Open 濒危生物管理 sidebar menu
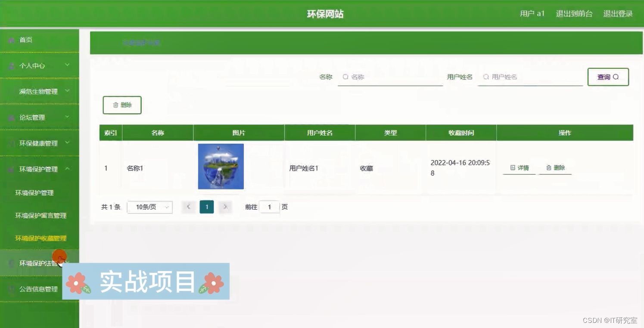The height and width of the screenshot is (328, 644). click(39, 91)
